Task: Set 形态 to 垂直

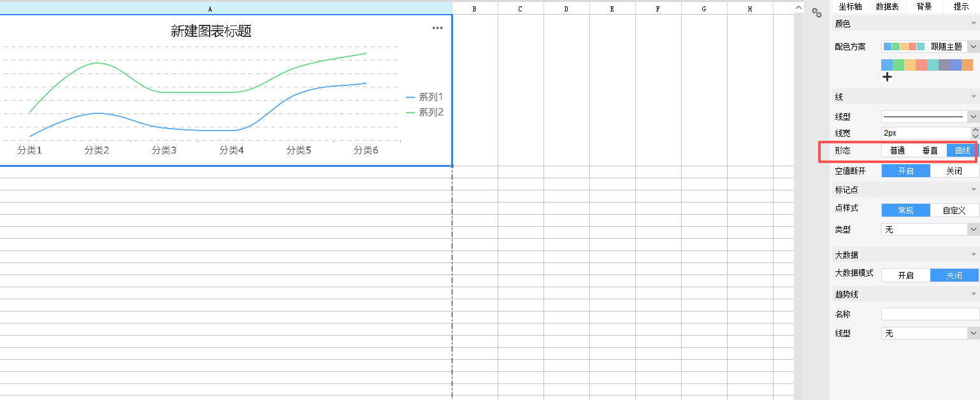Action: point(930,151)
